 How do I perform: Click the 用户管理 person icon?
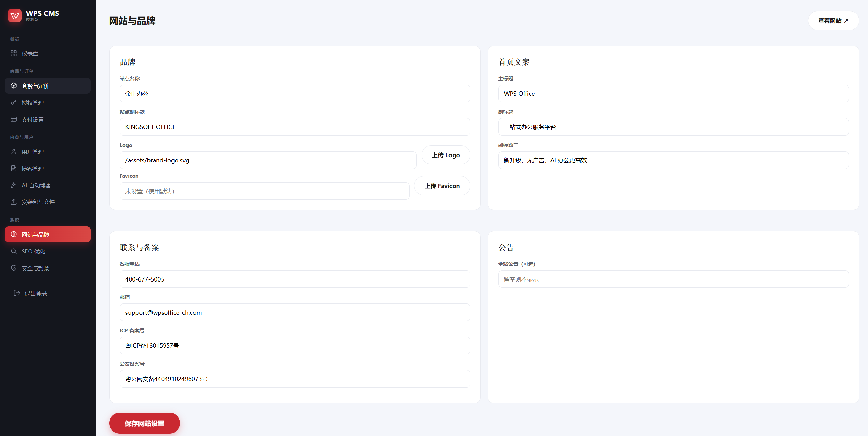[x=14, y=151]
